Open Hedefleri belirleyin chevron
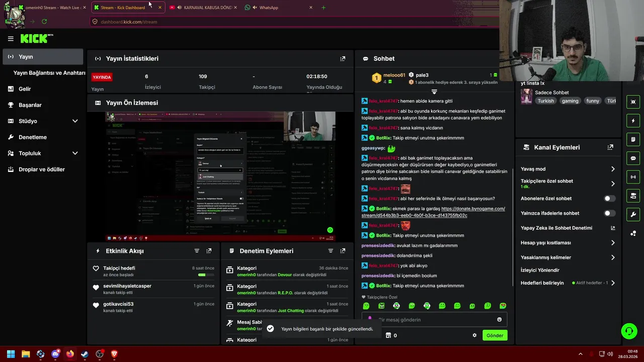 [613, 283]
